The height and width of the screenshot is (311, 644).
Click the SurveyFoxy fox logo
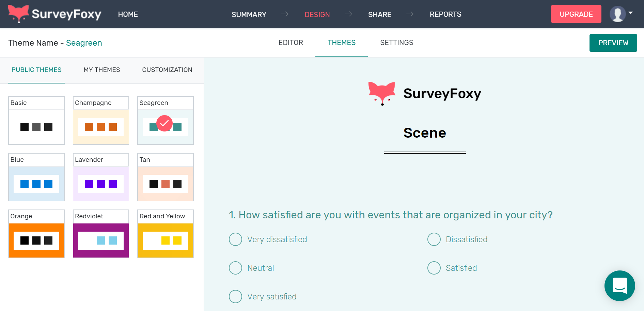point(19,14)
